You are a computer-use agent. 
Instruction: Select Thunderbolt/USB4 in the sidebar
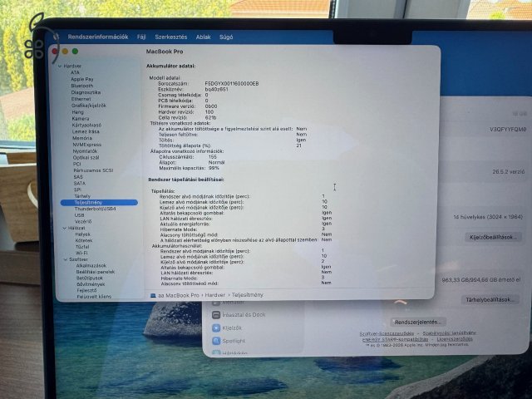tap(95, 209)
